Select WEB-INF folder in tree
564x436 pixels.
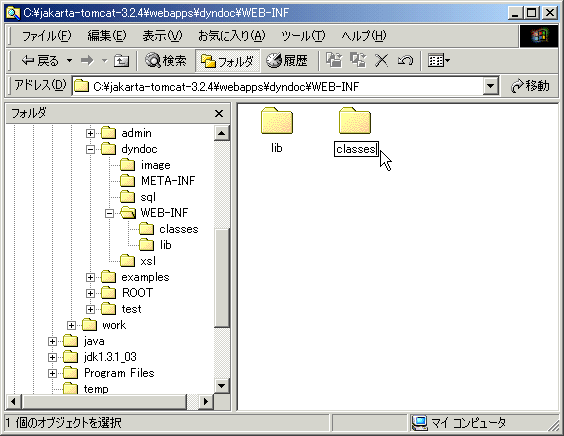coord(164,213)
